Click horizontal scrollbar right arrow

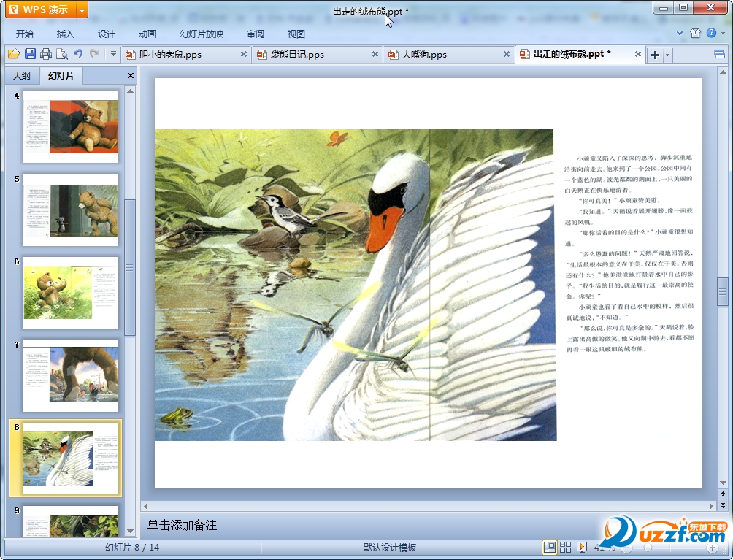pos(712,506)
